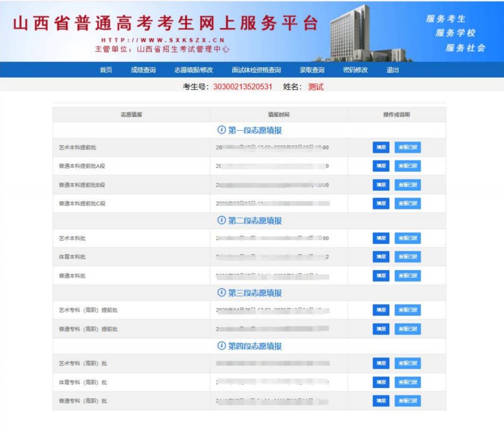Click the 艺术本科提前批 row label
Screen dimensions: 504x437
(x=78, y=147)
